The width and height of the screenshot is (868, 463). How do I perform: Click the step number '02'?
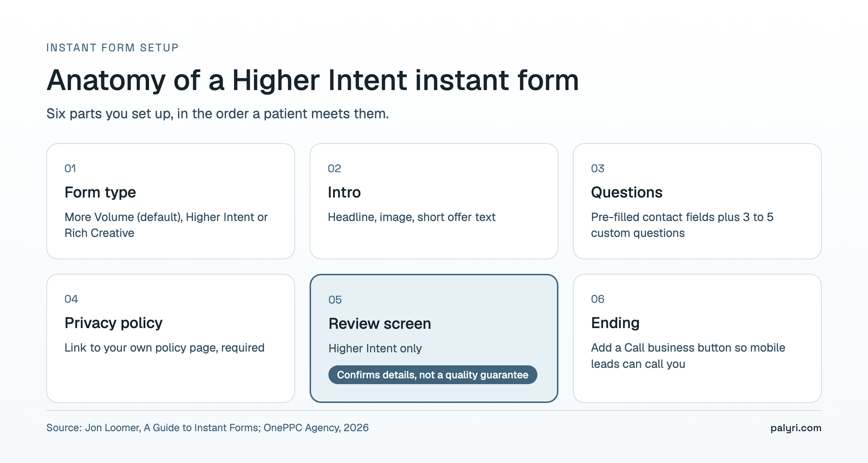tap(335, 169)
